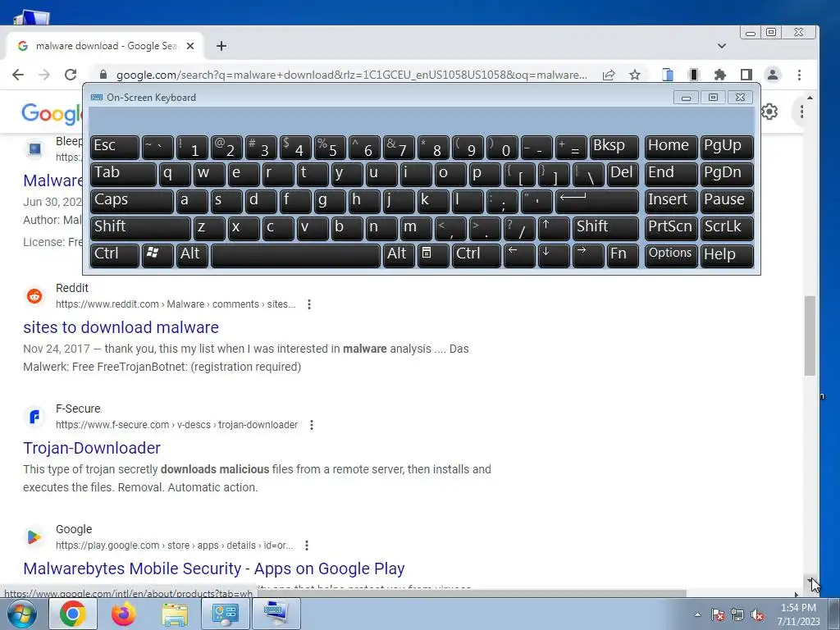The image size is (840, 630).
Task: Open the Chrome extensions puzzle icon
Action: [720, 75]
